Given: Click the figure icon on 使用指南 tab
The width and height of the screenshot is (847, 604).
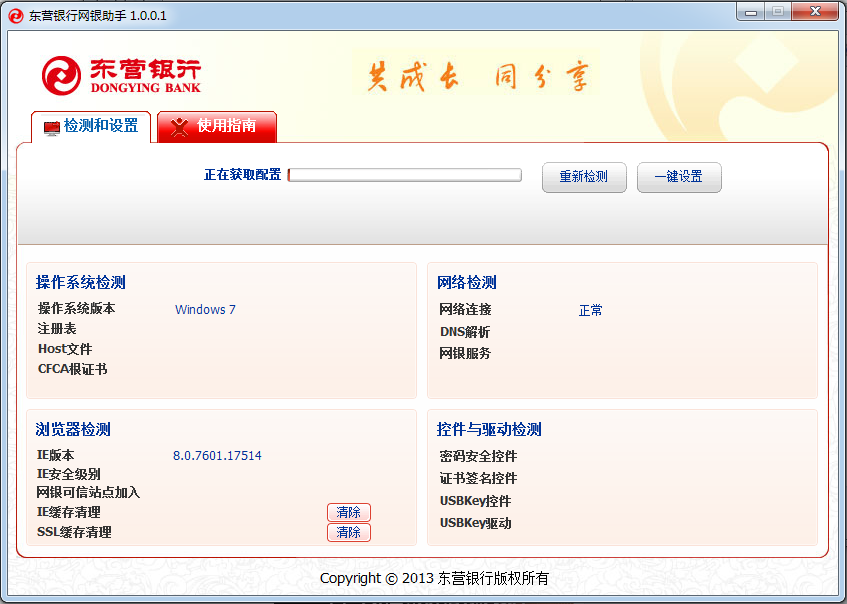Looking at the screenshot, I should tap(179, 127).
